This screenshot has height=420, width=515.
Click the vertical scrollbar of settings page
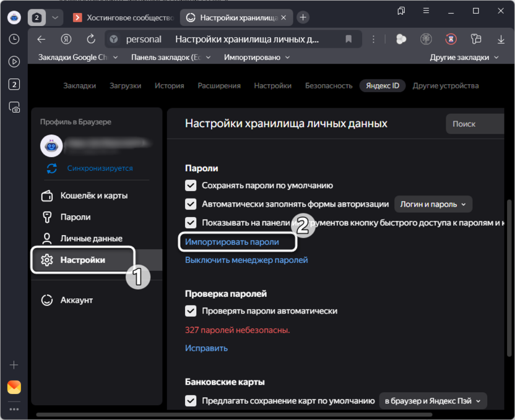click(509, 279)
